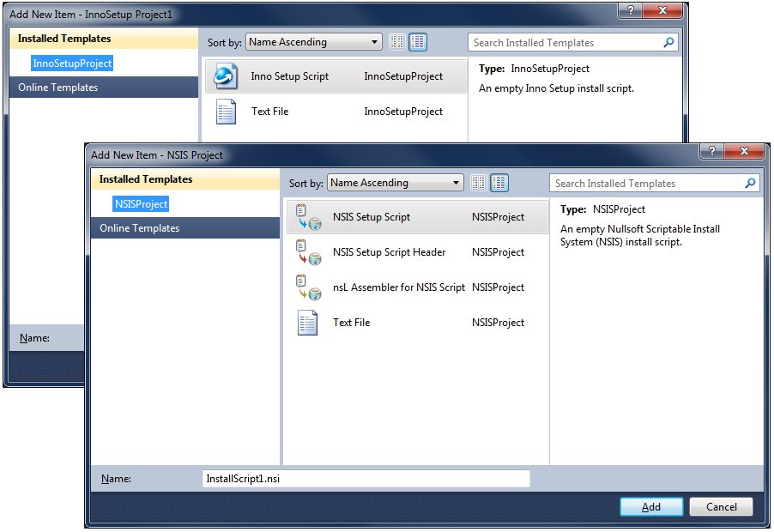Click the Search Installed Templates box in InnoSetup dialog
The width and height of the screenshot is (774, 532).
pyautogui.click(x=573, y=43)
